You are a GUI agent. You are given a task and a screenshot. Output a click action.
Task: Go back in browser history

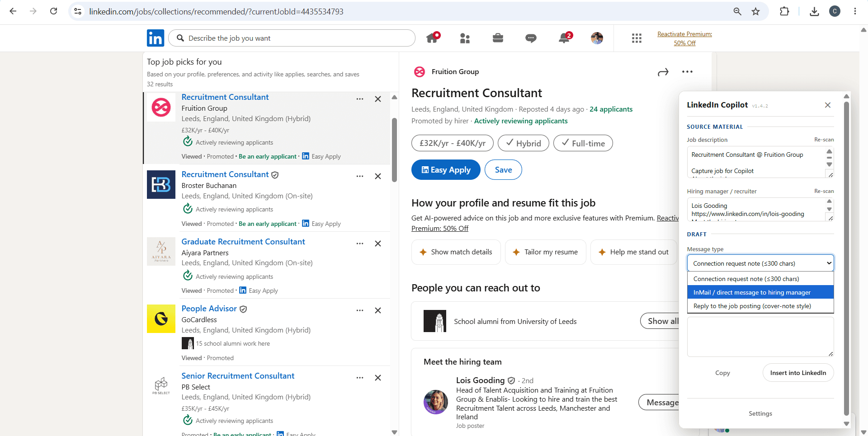tap(13, 11)
